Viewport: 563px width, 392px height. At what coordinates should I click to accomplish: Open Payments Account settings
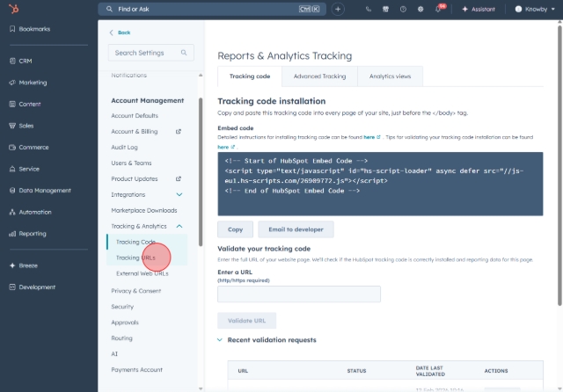[x=137, y=370]
